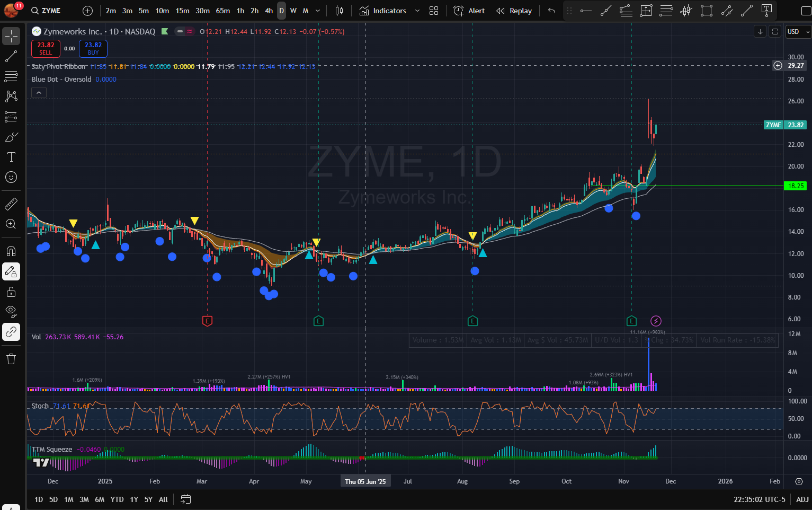
Task: Toggle ADJ adjusted data setting
Action: coord(802,499)
